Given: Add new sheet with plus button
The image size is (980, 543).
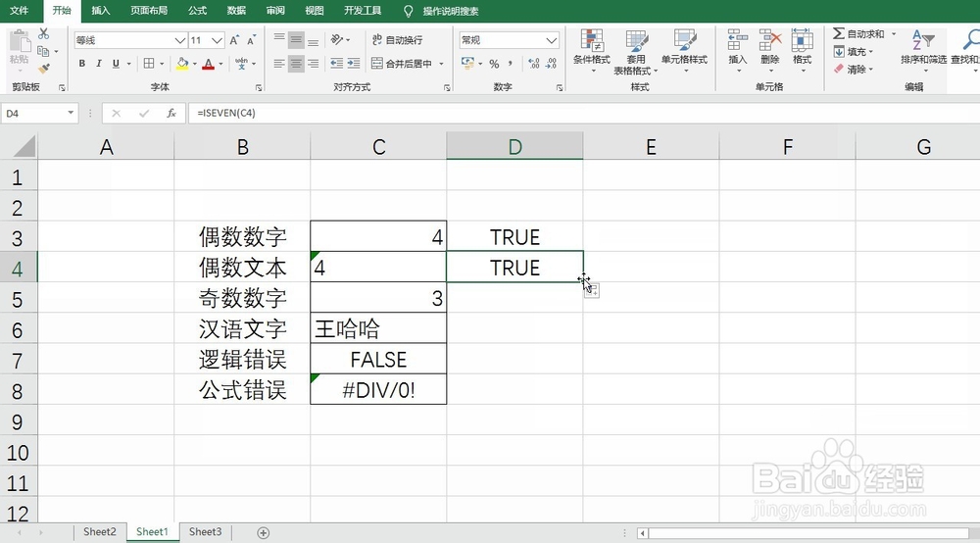Looking at the screenshot, I should coord(263,533).
